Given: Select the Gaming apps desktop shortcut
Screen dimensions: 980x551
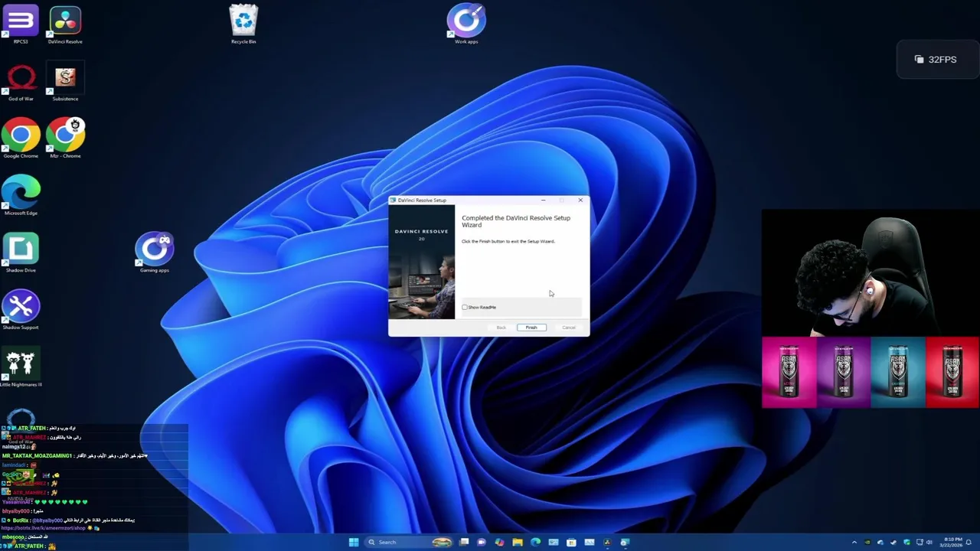Looking at the screenshot, I should pyautogui.click(x=155, y=253).
